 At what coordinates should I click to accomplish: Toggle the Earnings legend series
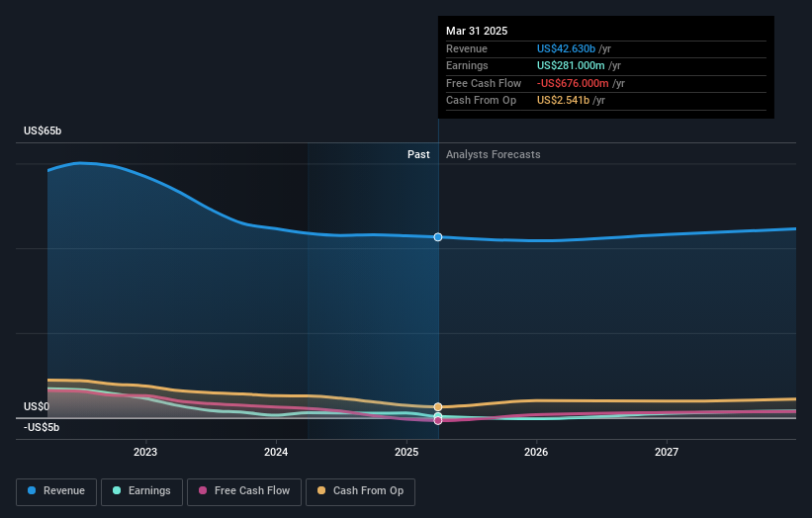click(x=141, y=491)
